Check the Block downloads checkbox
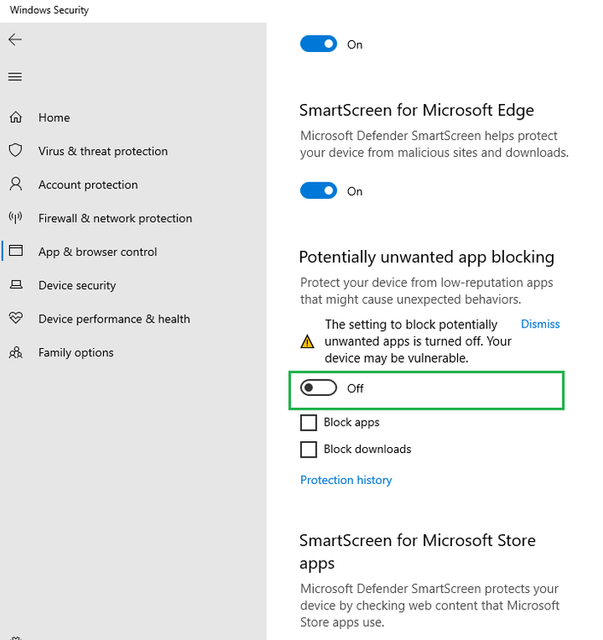 [308, 449]
